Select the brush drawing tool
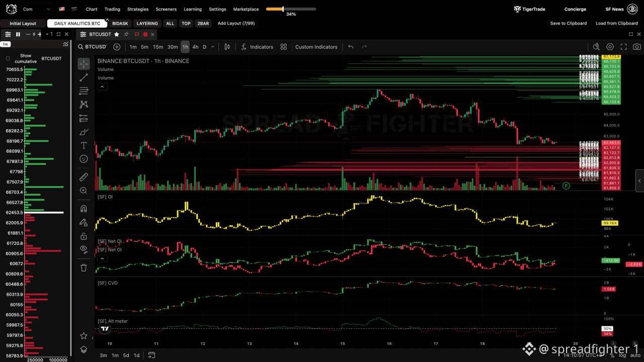 click(84, 132)
